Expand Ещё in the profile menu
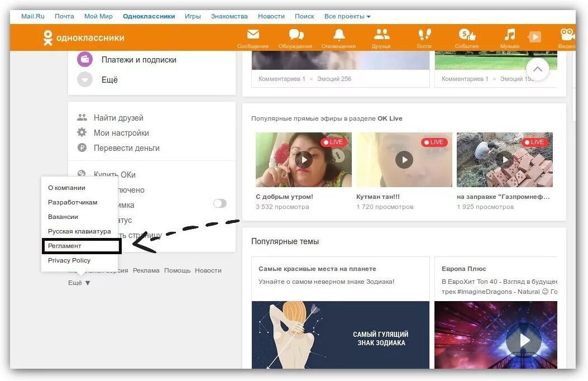 (x=109, y=79)
